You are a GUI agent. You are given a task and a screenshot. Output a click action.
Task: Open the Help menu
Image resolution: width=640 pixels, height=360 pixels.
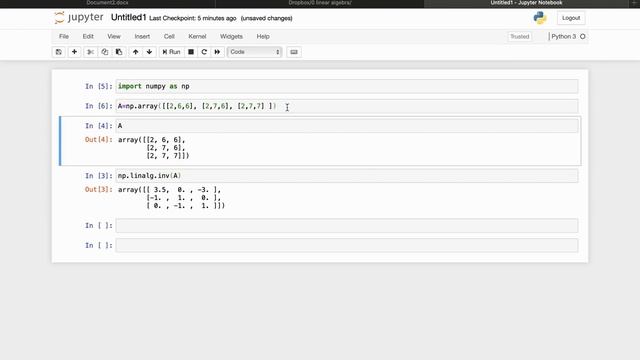tap(263, 36)
